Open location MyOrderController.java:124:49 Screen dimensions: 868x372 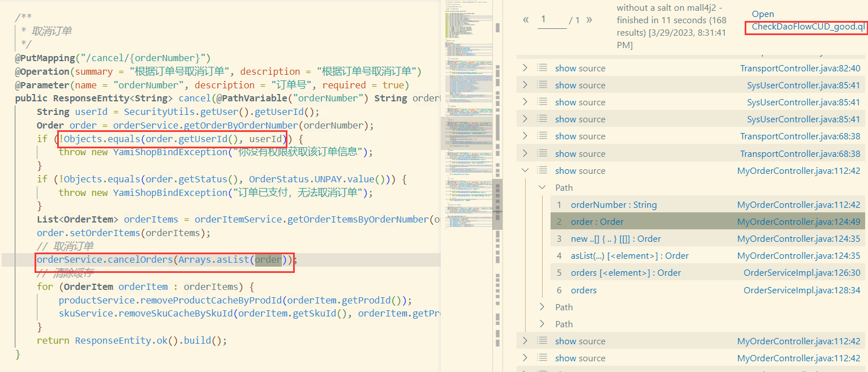pos(798,222)
